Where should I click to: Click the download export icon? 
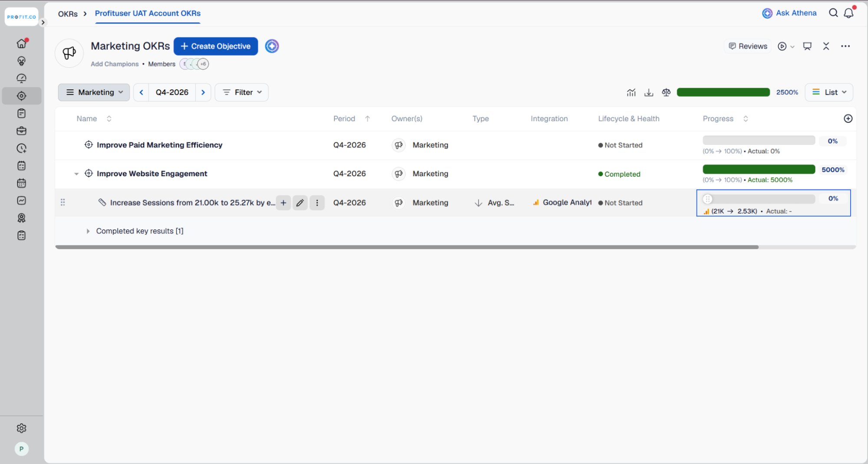[x=649, y=92]
